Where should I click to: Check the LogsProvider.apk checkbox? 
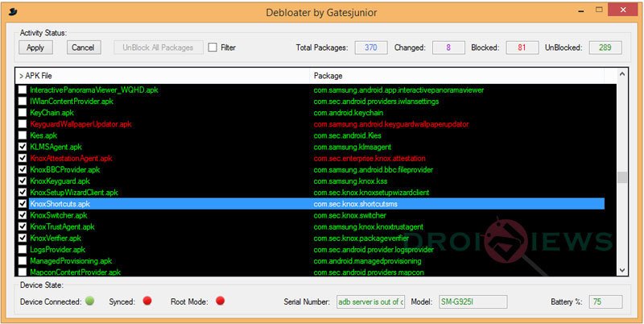pyautogui.click(x=23, y=250)
